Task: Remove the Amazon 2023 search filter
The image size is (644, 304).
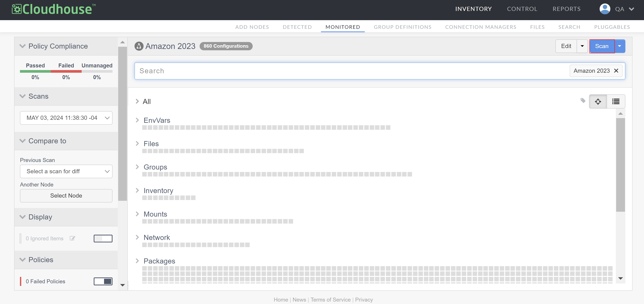Action: (616, 71)
